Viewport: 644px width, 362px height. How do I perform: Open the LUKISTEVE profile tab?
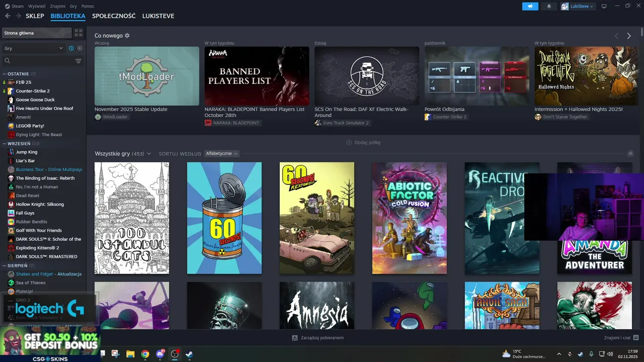click(158, 16)
